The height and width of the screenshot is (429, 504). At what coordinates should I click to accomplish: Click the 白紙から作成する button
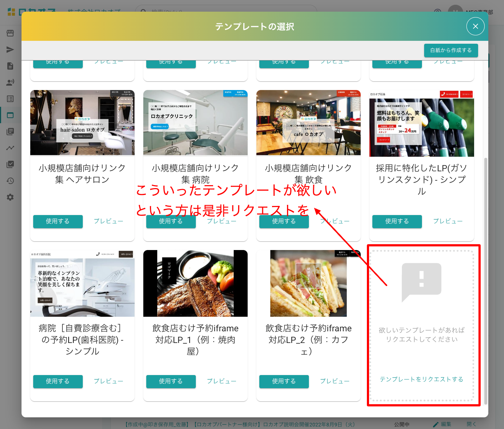tap(451, 50)
